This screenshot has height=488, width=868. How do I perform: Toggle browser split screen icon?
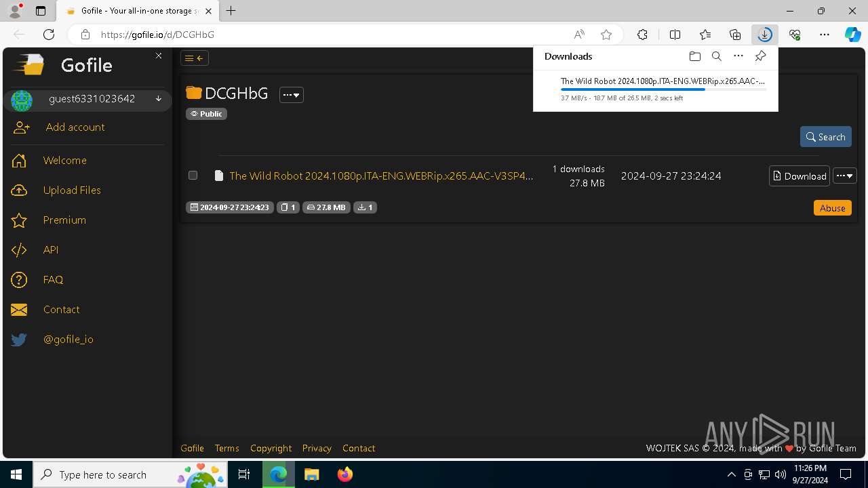click(675, 35)
